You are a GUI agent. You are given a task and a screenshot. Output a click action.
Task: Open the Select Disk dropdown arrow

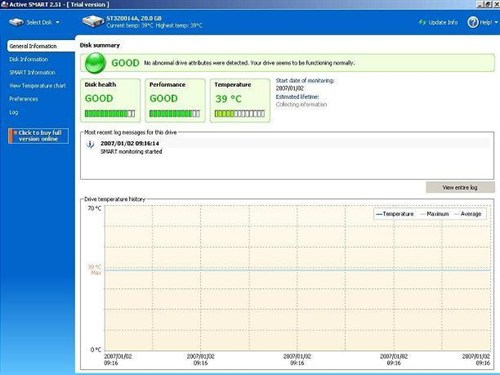point(57,22)
